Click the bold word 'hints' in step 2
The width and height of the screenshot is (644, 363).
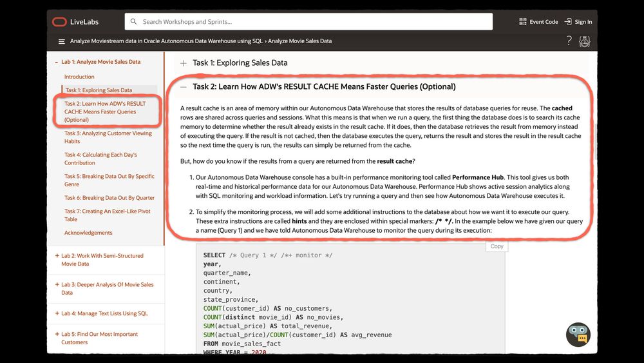[299, 221]
